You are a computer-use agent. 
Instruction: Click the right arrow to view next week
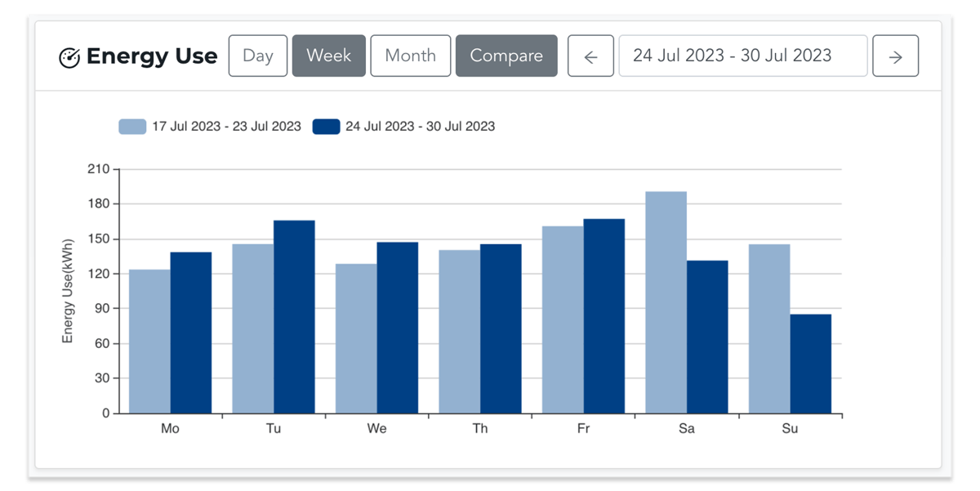click(x=895, y=56)
